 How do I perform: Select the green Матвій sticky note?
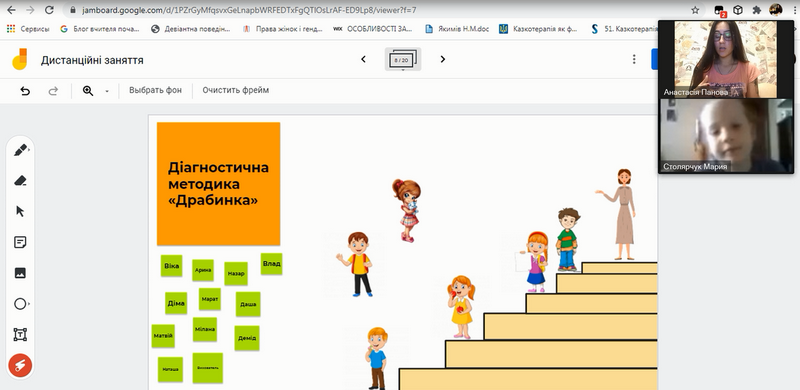[x=163, y=336]
